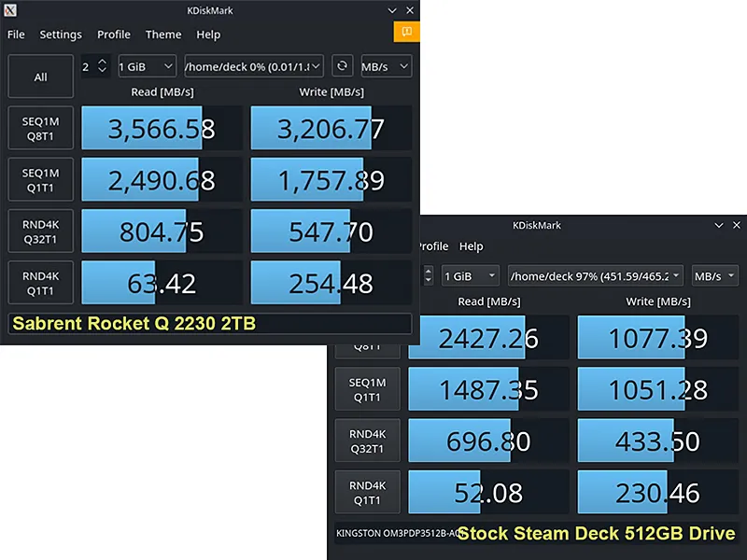Image resolution: width=747 pixels, height=560 pixels.
Task: Click the KINGSTON OM3PDP3512B comment field
Action: coord(537,533)
